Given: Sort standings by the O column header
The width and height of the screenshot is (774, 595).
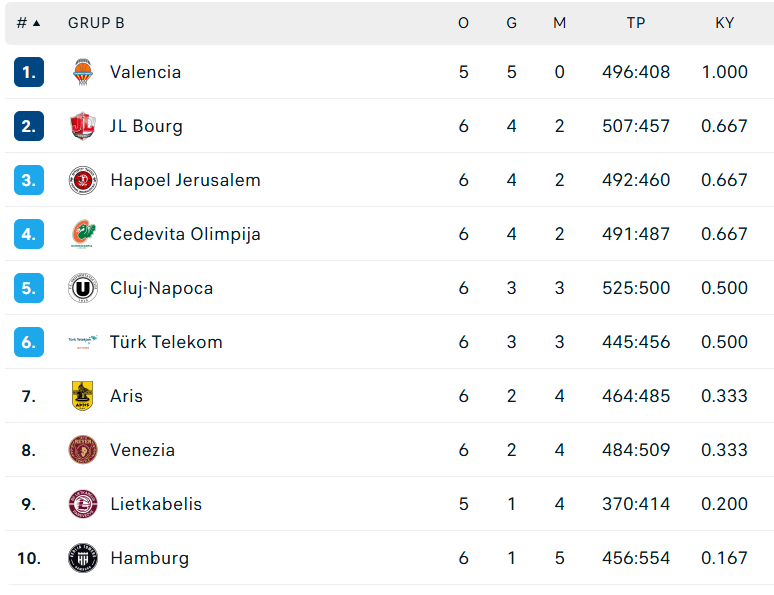Looking at the screenshot, I should coord(463,23).
